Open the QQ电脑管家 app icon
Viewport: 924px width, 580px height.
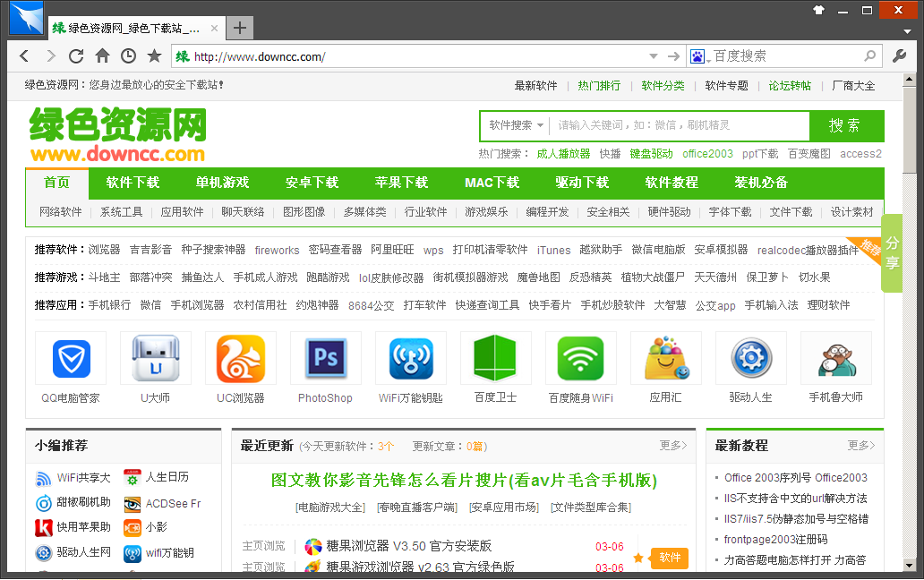tap(70, 357)
